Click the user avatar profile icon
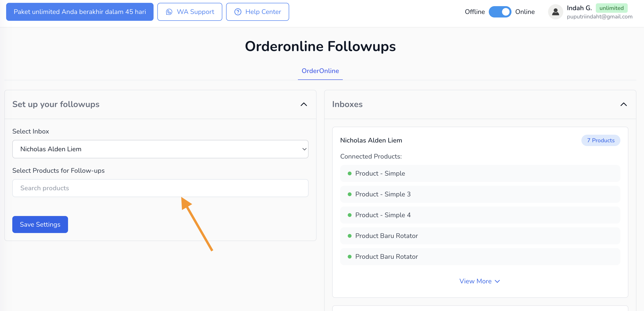Viewport: 644px width, 311px height. 555,12
